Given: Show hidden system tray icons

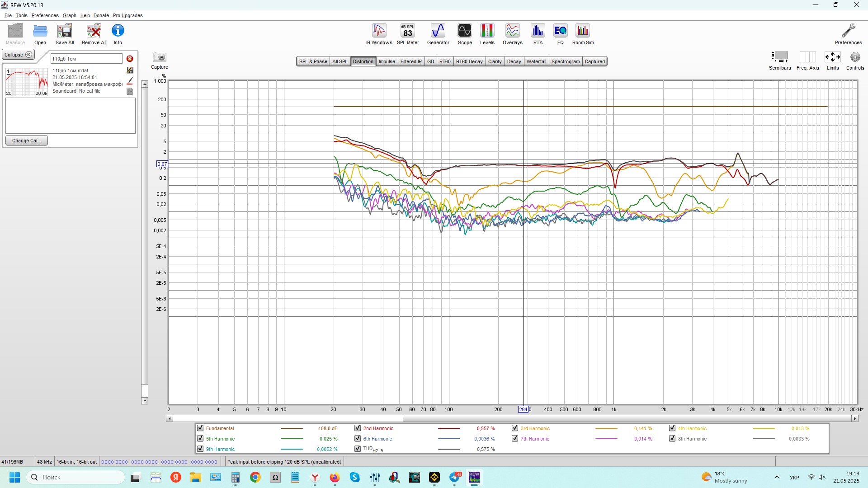Looking at the screenshot, I should pos(777,477).
